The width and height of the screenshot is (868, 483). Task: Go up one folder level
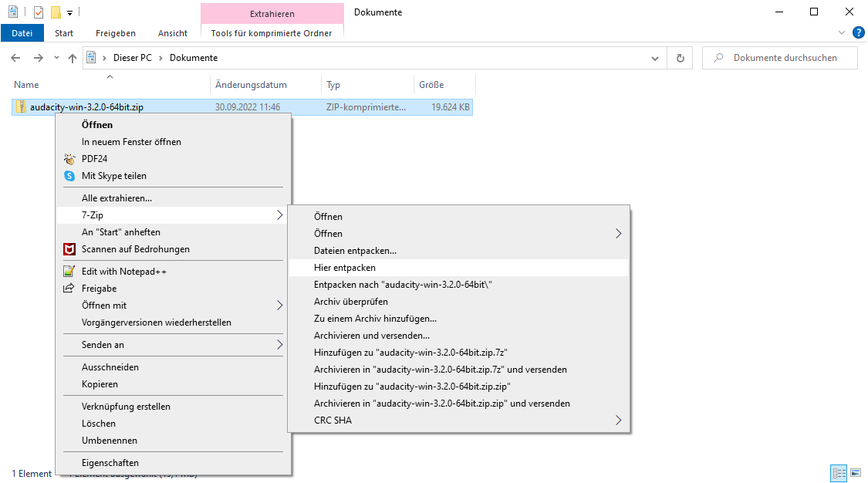(73, 58)
